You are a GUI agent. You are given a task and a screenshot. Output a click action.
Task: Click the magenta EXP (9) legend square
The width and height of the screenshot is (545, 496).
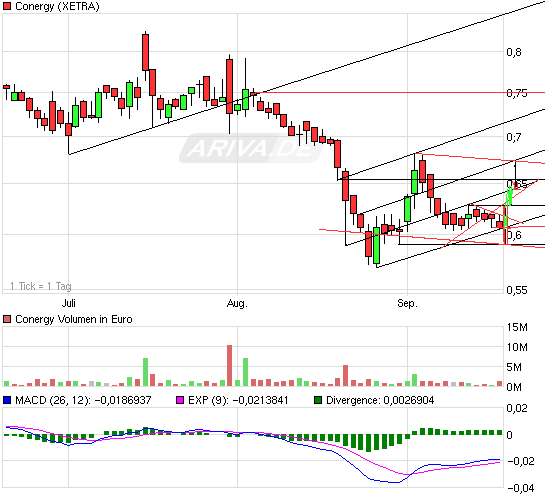point(180,400)
